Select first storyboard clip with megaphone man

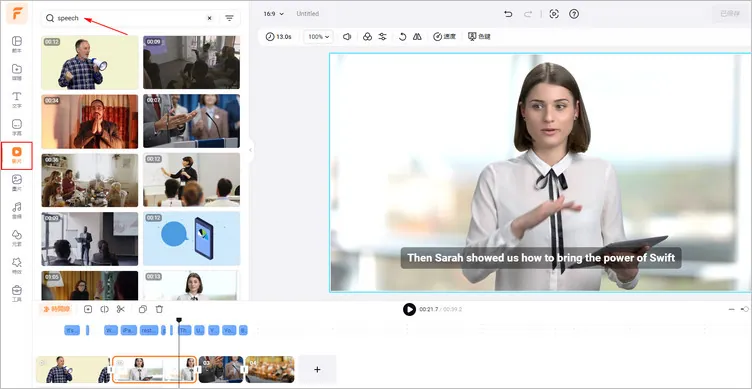click(73, 369)
